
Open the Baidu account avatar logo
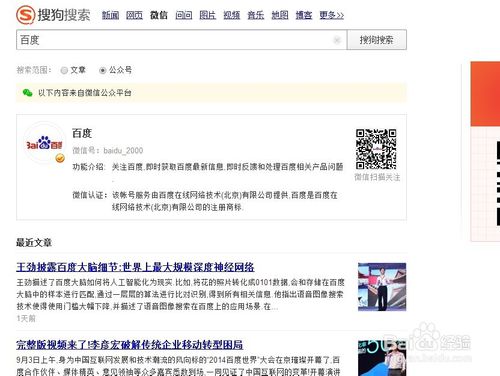[x=44, y=143]
